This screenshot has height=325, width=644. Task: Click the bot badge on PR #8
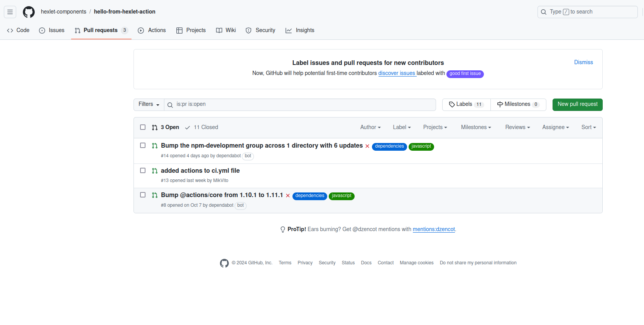click(240, 206)
